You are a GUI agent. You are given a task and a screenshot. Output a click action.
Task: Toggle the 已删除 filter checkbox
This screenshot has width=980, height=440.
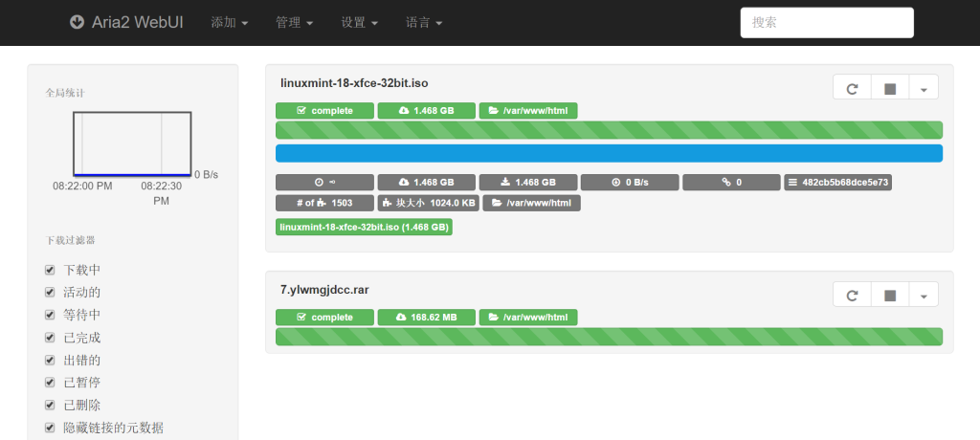pyautogui.click(x=50, y=405)
